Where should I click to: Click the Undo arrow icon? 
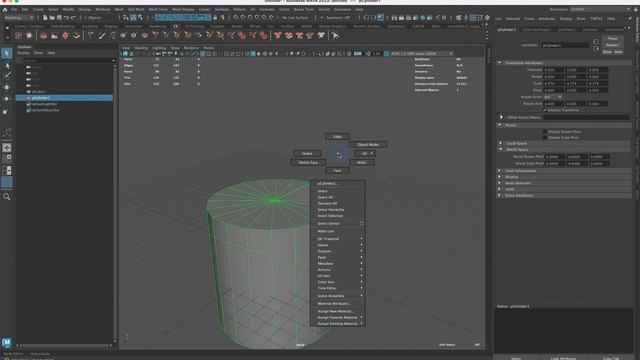(x=66, y=18)
